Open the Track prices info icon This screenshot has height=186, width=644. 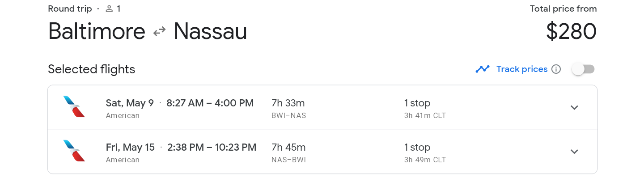[556, 69]
